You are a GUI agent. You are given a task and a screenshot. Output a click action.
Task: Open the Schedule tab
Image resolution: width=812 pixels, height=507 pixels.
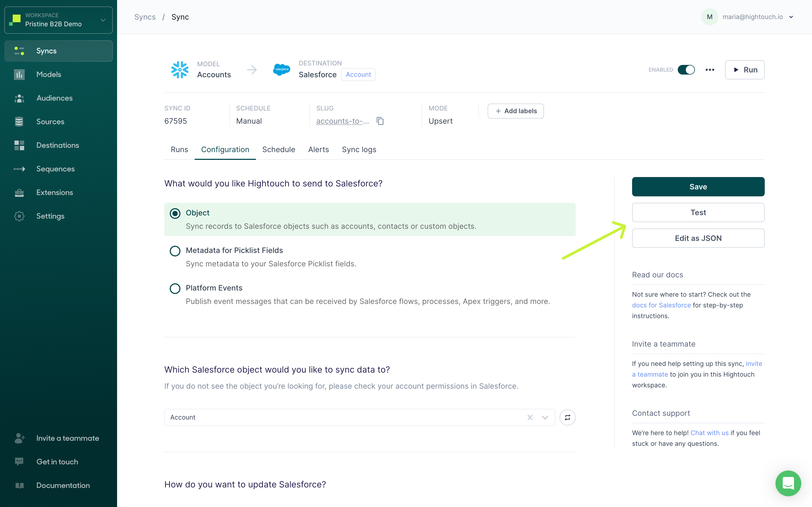[x=279, y=149]
